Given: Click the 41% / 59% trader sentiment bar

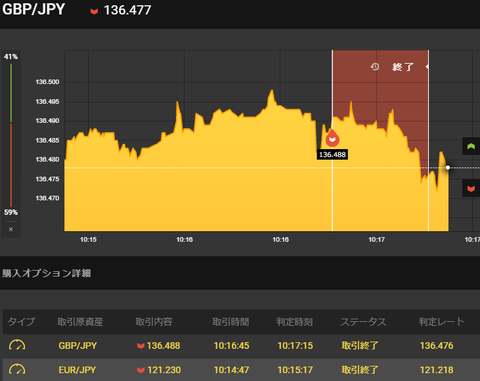Looking at the screenshot, I should pyautogui.click(x=11, y=135).
